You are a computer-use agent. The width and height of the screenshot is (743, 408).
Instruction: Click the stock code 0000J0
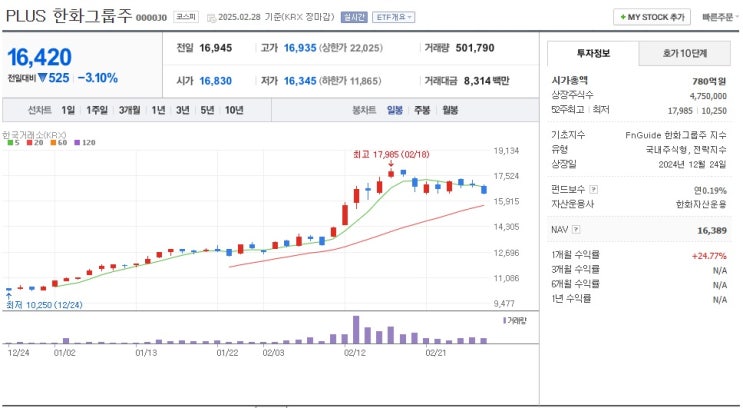coord(151,18)
